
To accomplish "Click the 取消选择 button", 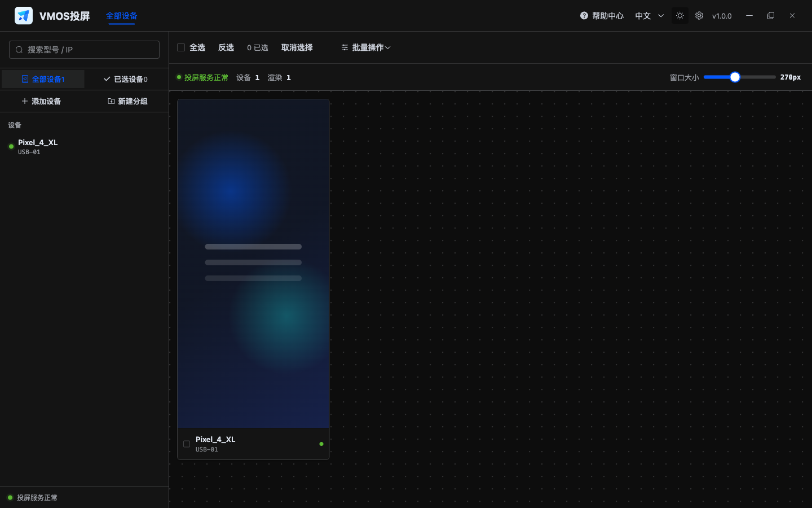I will pyautogui.click(x=297, y=47).
